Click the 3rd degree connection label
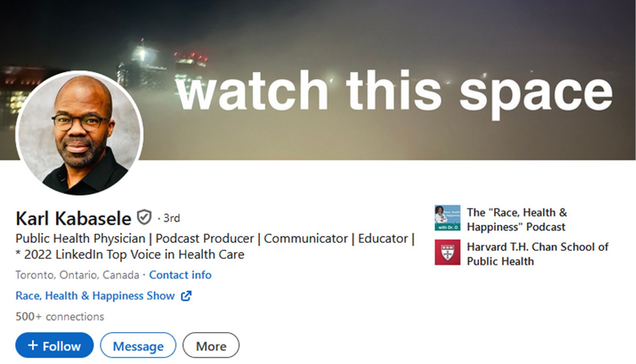The height and width of the screenshot is (364, 636). (171, 218)
